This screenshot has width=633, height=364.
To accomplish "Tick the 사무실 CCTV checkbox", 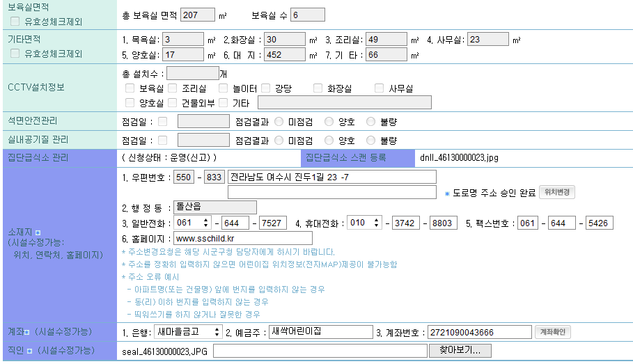I will tap(379, 88).
